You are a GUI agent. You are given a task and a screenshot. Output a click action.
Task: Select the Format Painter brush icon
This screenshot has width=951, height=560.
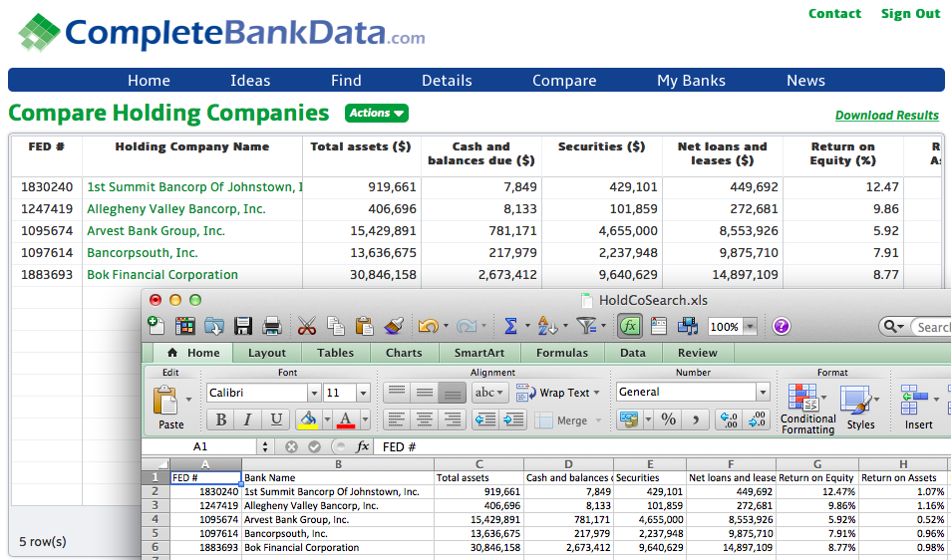tap(394, 326)
